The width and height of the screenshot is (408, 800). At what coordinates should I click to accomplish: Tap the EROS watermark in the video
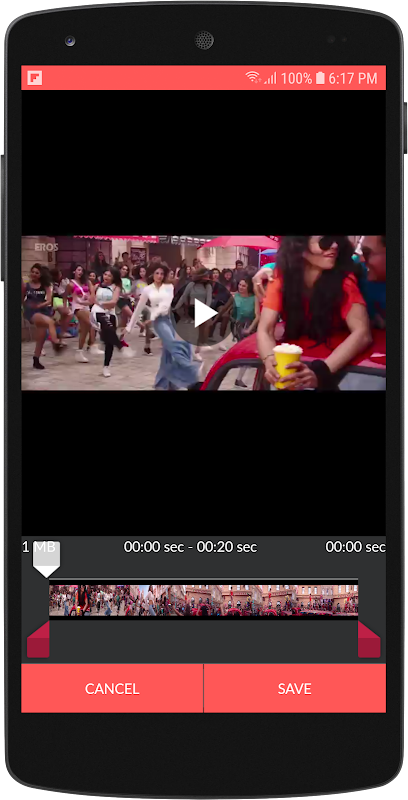tap(46, 247)
